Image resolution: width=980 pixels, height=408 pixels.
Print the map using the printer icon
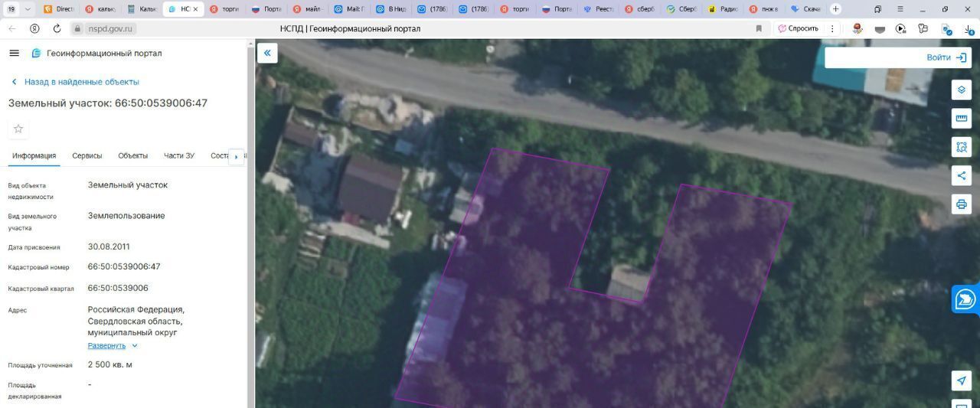[x=962, y=204]
